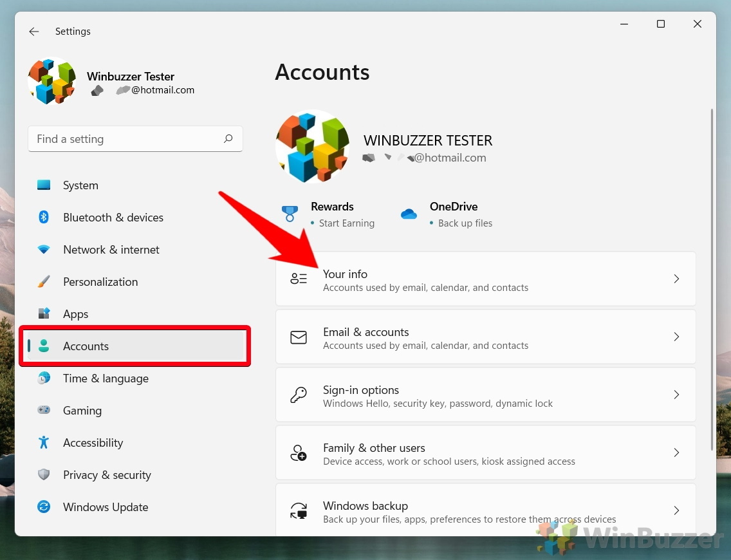Click the Bluetooth icon in sidebar

point(44,218)
